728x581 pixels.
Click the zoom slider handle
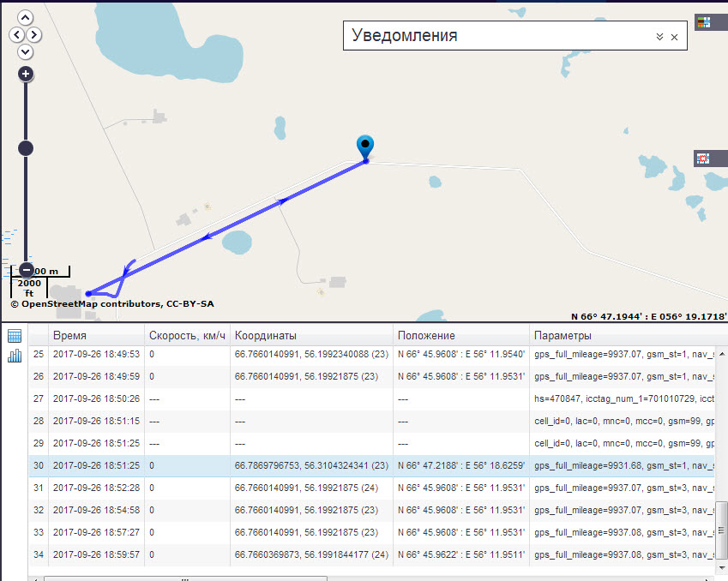coord(26,148)
